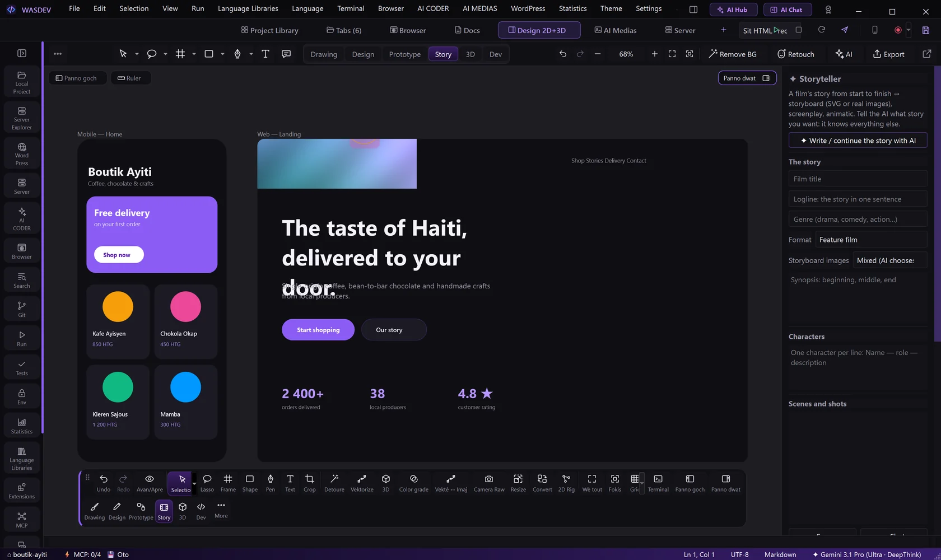Select the Detoure tool
The width and height of the screenshot is (941, 560).
click(x=334, y=483)
